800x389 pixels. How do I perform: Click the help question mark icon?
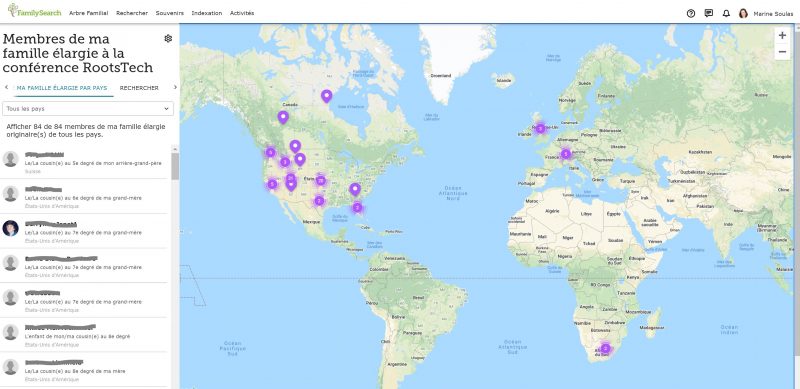point(691,14)
